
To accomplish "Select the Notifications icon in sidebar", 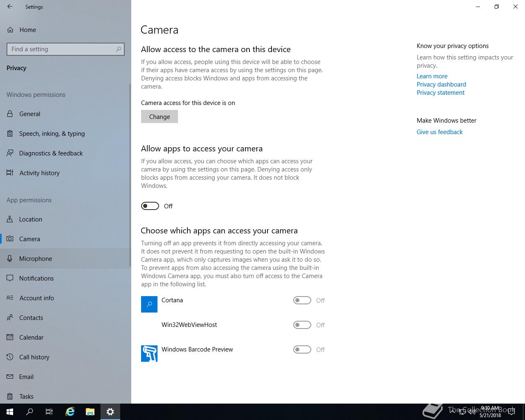I will coord(10,278).
